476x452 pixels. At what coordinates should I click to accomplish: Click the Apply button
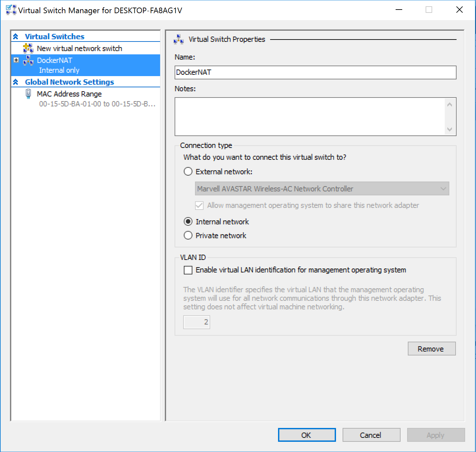click(x=436, y=435)
